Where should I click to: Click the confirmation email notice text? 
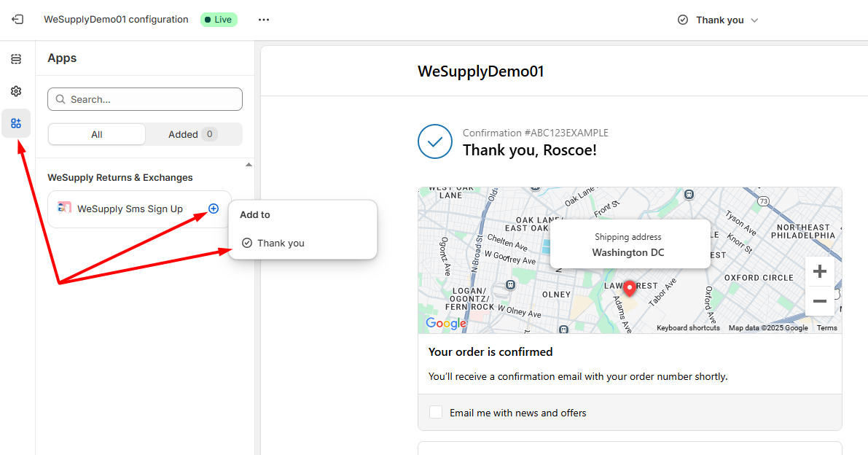click(x=578, y=376)
